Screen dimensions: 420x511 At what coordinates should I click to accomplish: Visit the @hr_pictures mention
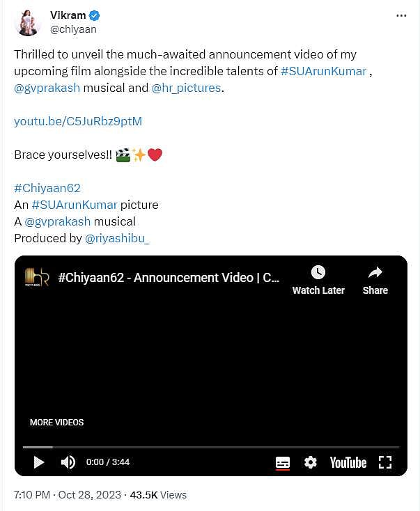[x=186, y=88]
